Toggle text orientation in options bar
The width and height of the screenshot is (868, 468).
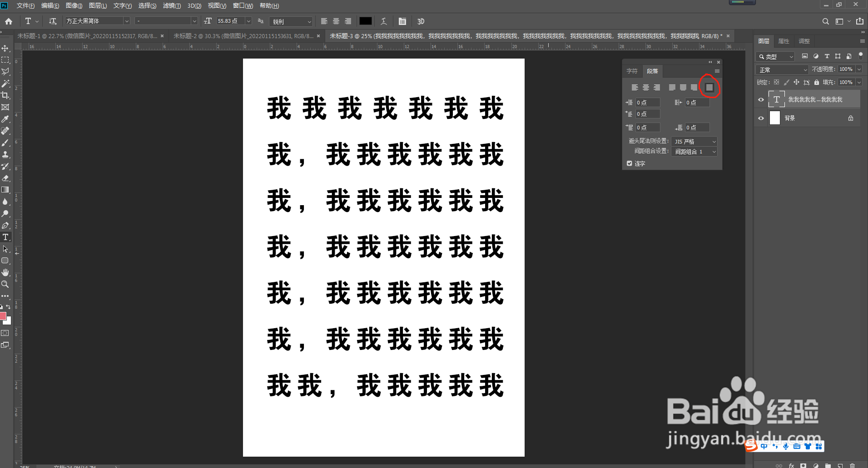(x=53, y=21)
